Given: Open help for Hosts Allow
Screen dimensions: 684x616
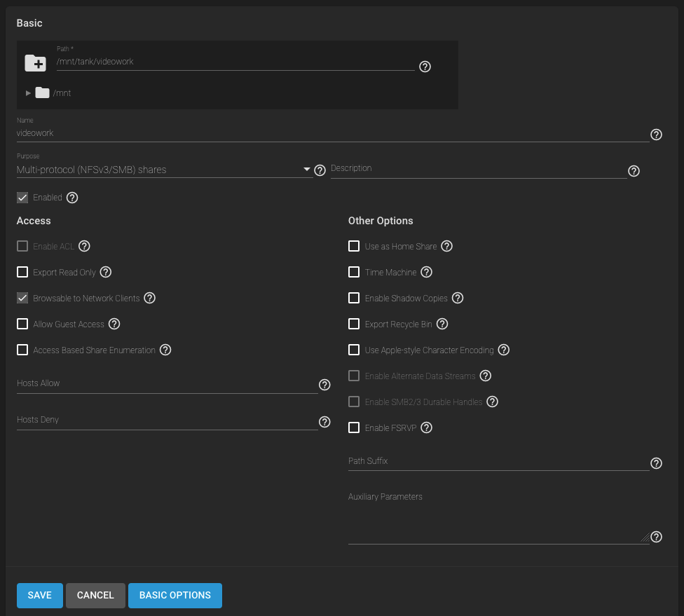Looking at the screenshot, I should [324, 385].
